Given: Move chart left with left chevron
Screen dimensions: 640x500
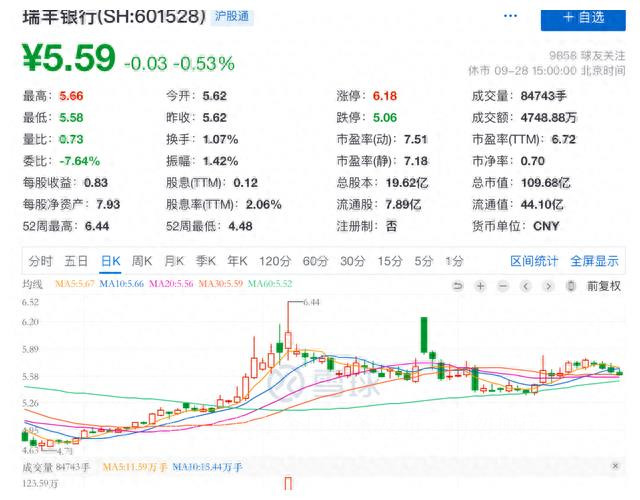Looking at the screenshot, I should 526,286.
